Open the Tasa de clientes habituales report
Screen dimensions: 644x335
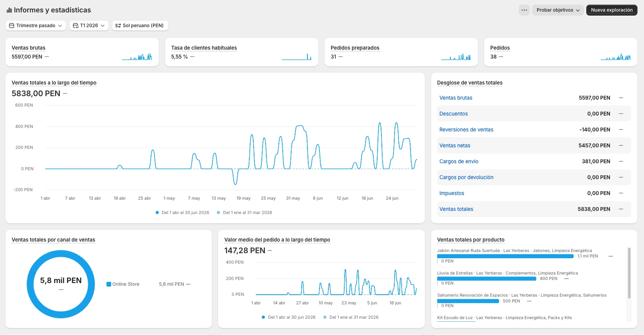(x=204, y=48)
